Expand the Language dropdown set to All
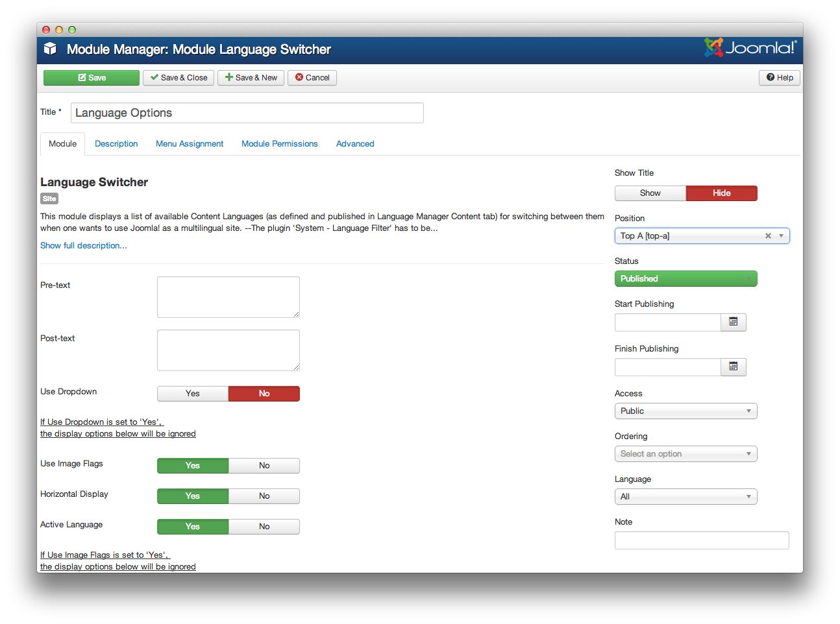Screen dimensions: 840x624 click(x=686, y=497)
